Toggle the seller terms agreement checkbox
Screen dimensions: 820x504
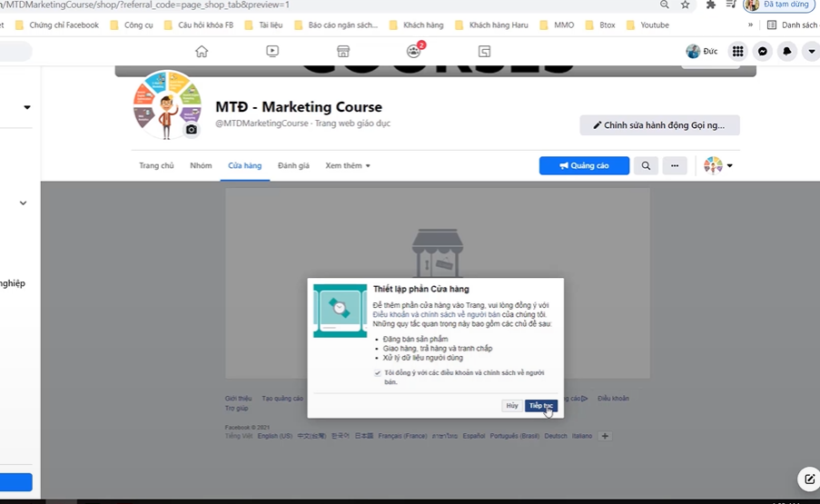378,372
